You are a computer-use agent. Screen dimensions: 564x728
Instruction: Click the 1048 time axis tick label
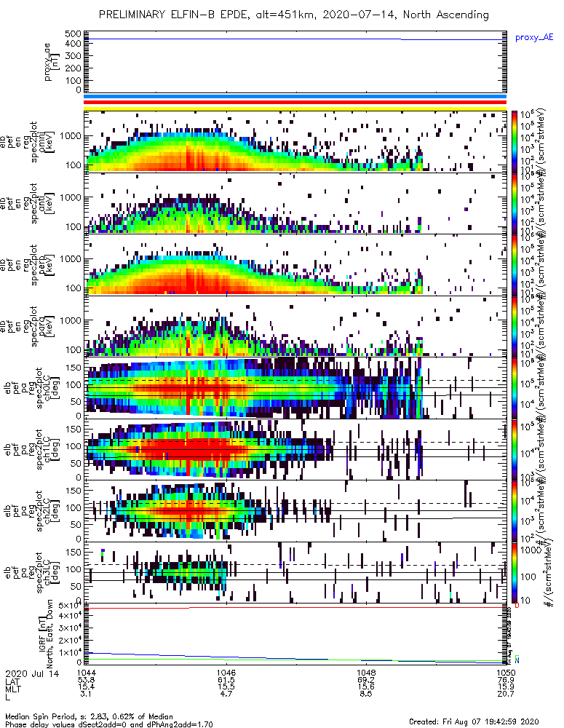click(366, 673)
